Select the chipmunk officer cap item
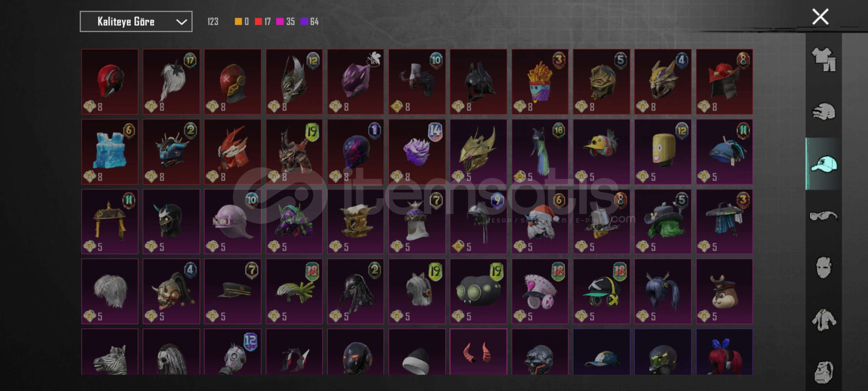Screen dimensions: 868x391 (x=724, y=291)
